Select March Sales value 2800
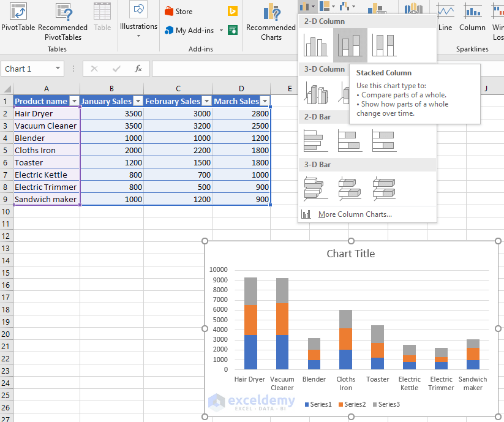504x422 pixels. 241,113
